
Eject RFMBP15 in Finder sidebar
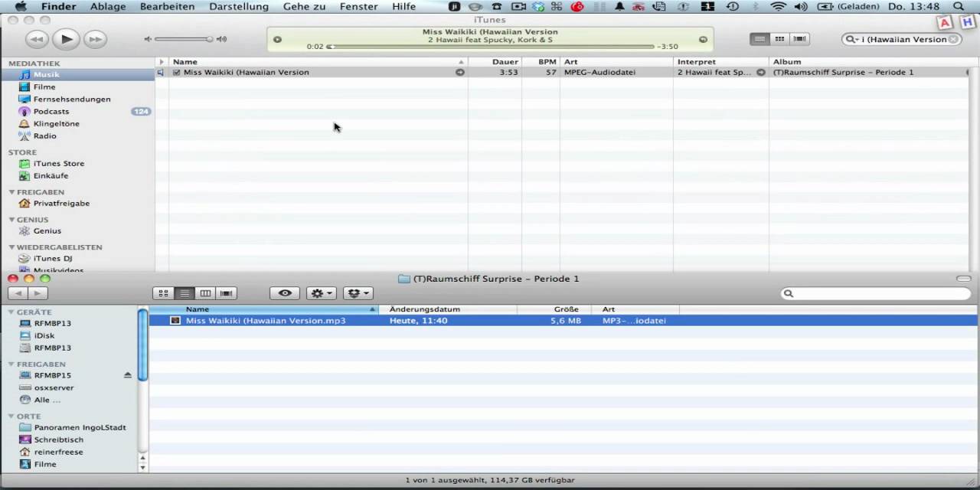(x=127, y=375)
